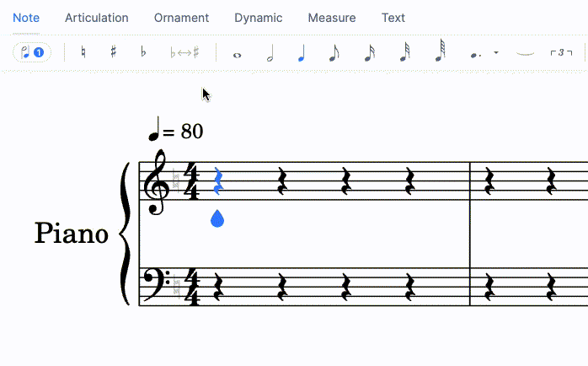Open the Articulation tab
Viewport: 588px width, 366px height.
coord(97,18)
